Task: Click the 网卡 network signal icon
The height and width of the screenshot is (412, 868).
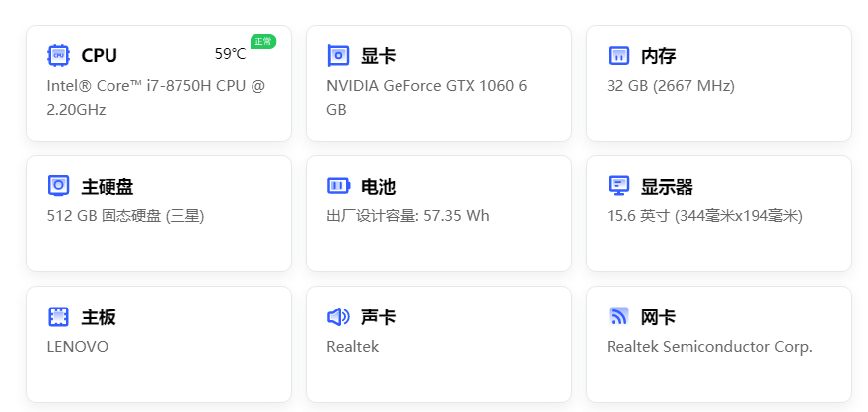Action: (618, 316)
